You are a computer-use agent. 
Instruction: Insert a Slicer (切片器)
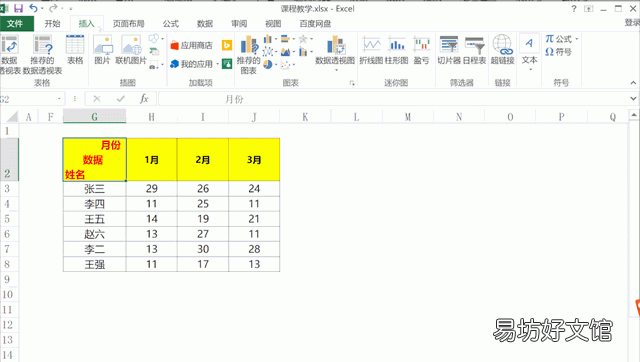point(449,51)
